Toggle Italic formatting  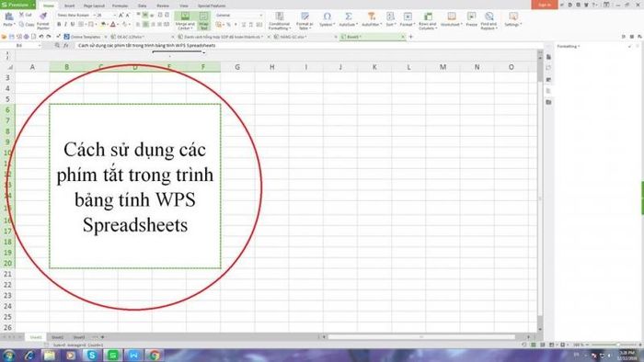[x=65, y=25]
